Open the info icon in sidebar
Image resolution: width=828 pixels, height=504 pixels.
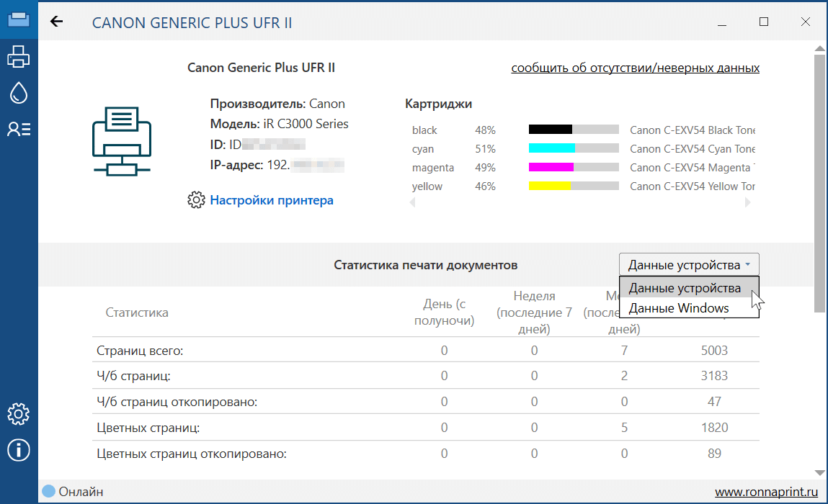(19, 450)
